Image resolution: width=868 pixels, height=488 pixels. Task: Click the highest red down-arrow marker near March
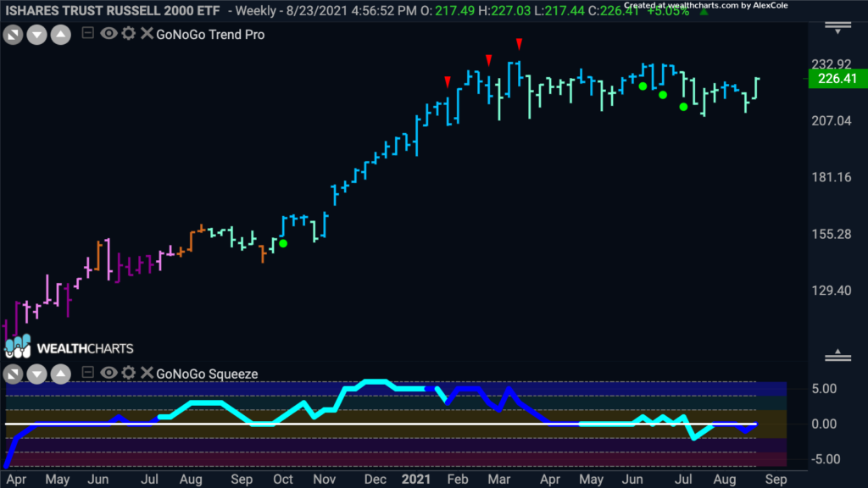click(x=519, y=44)
